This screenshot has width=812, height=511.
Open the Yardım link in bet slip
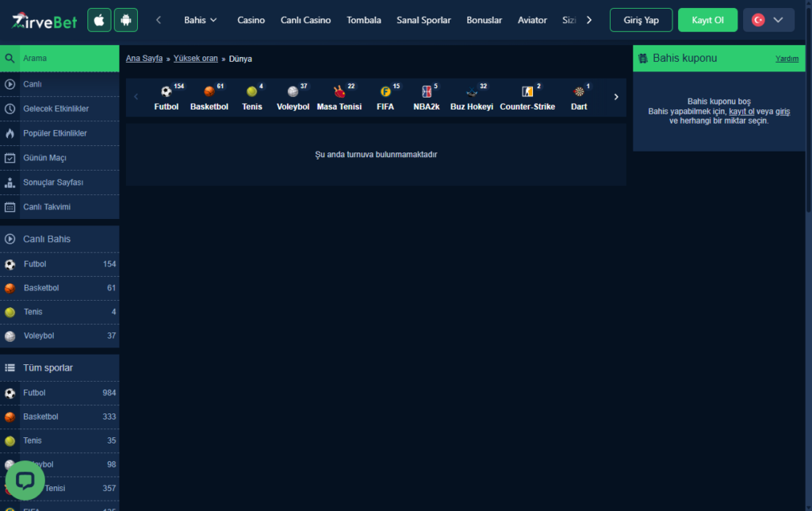[x=787, y=59]
